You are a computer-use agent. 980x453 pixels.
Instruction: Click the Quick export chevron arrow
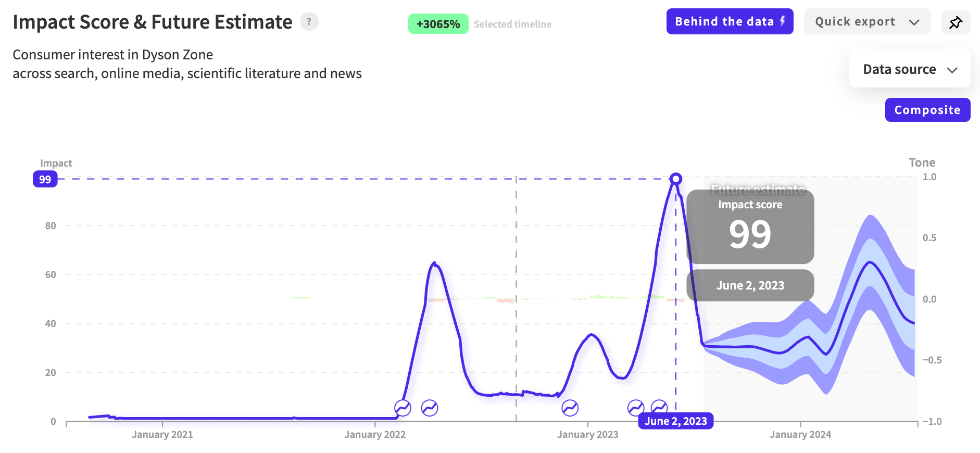coord(914,22)
